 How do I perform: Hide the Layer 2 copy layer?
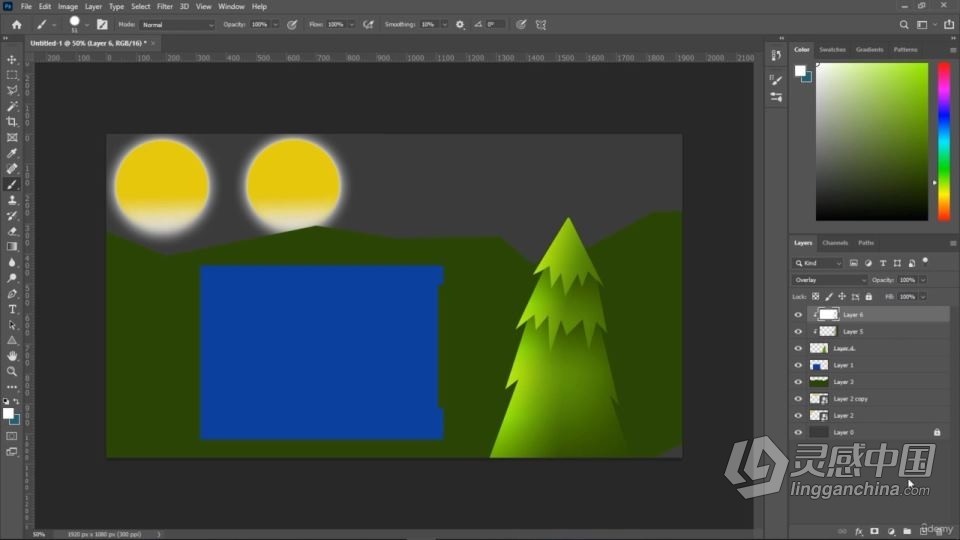tap(798, 399)
